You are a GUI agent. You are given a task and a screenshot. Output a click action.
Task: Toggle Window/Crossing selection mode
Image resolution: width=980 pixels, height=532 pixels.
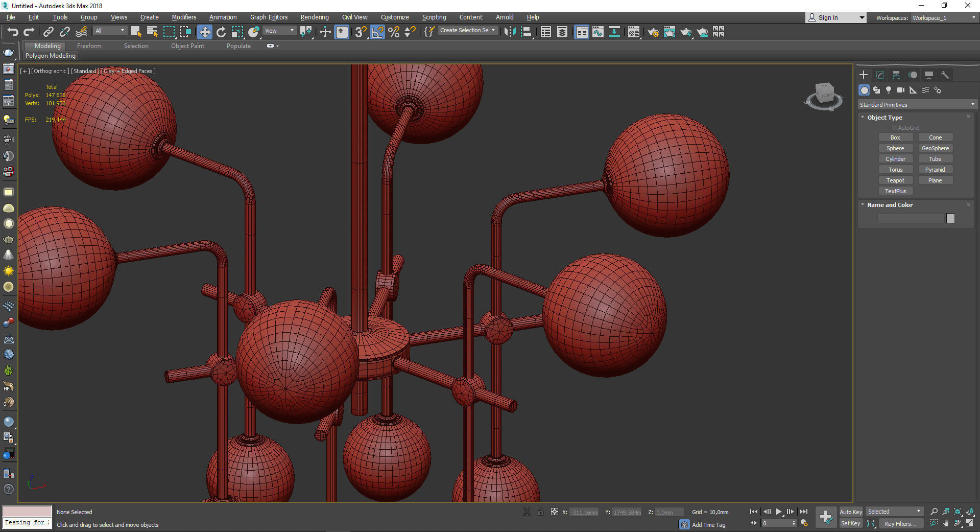pyautogui.click(x=185, y=32)
